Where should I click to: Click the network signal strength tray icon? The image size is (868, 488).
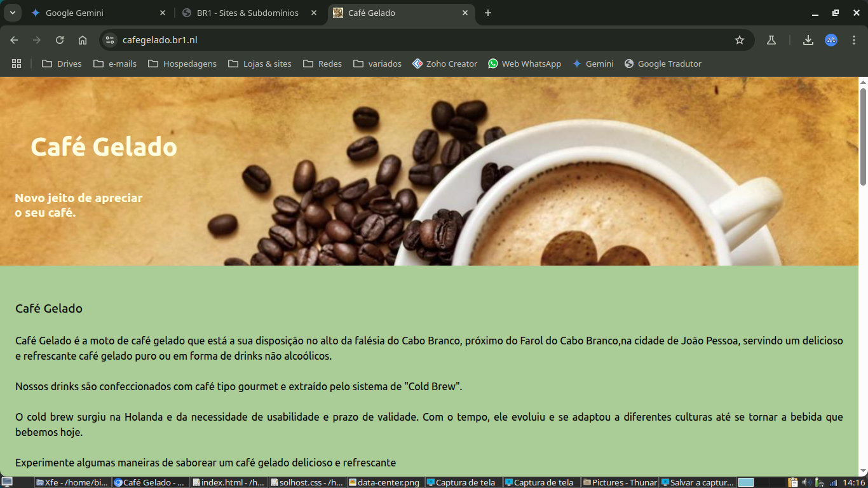point(833,482)
